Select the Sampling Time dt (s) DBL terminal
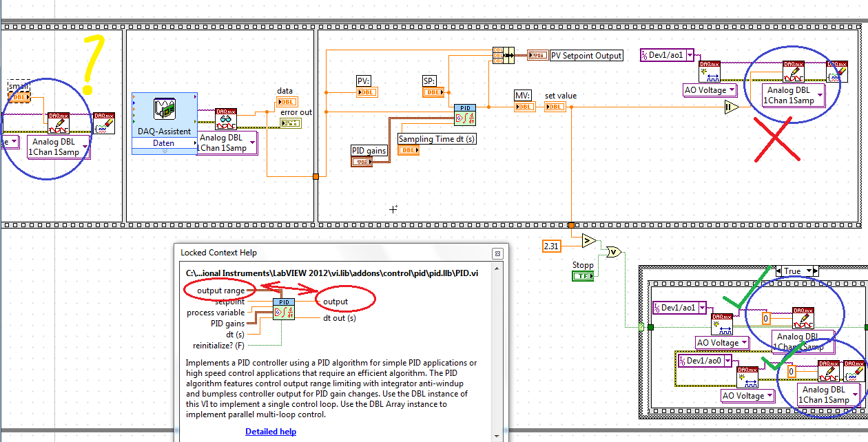The width and height of the screenshot is (868, 442). [x=409, y=150]
